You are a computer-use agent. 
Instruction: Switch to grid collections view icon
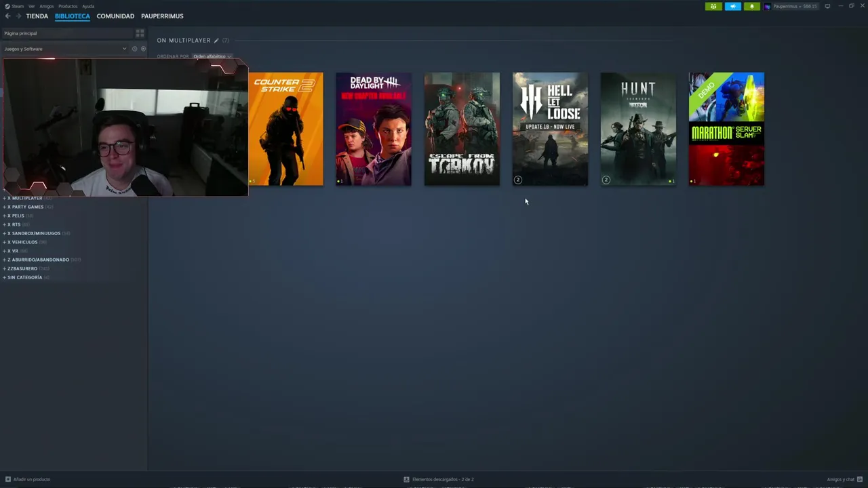(140, 33)
